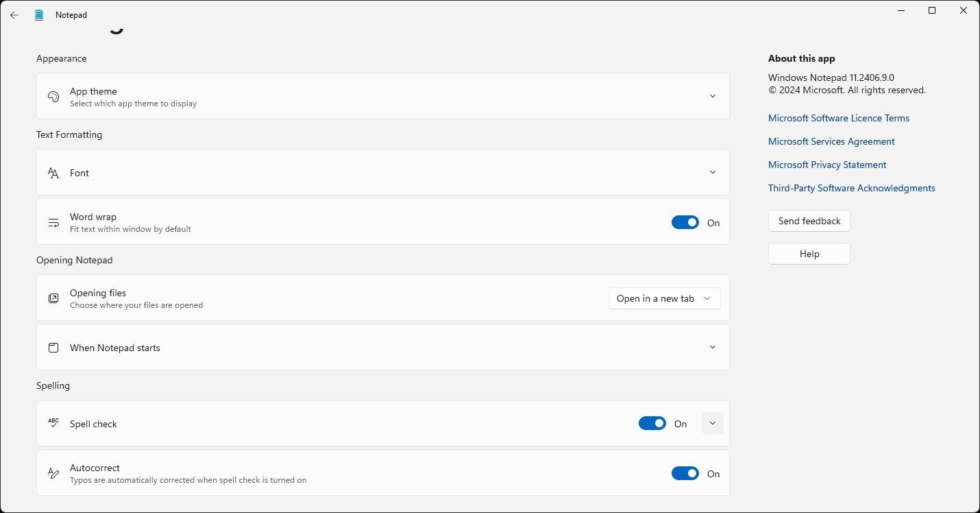This screenshot has width=980, height=513.
Task: Open Microsoft Privacy Statement link
Action: tap(827, 165)
